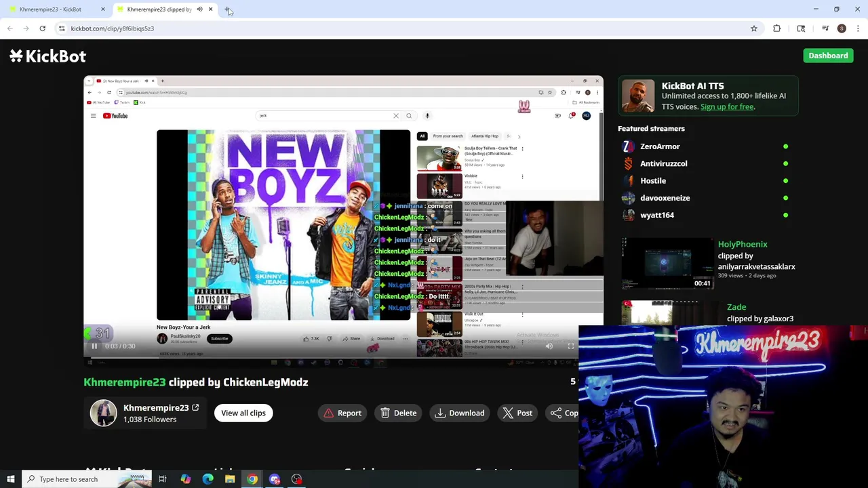Open the Chrome three-dot menu
This screenshot has width=868, height=488.
point(858,28)
